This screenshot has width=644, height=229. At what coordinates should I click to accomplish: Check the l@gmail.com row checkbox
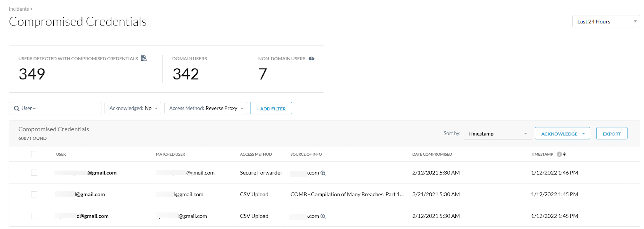[34, 194]
